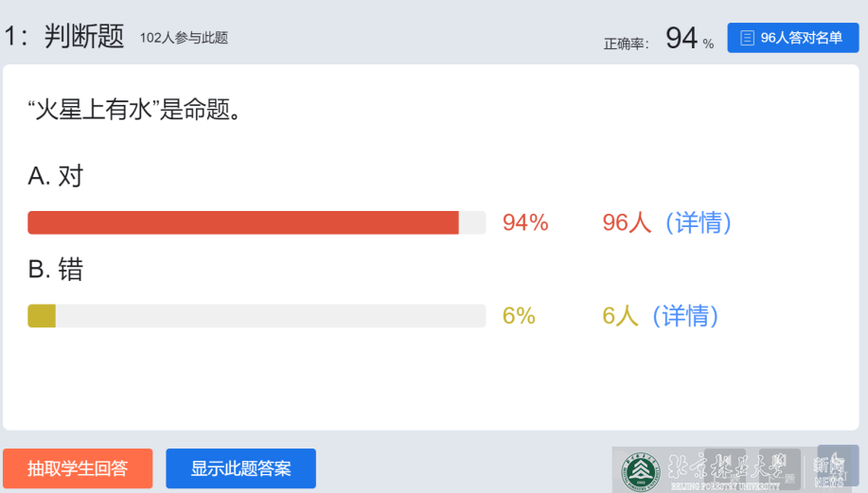The height and width of the screenshot is (493, 868).
Task: Open 详情 for the 96人 answer
Action: [x=700, y=223]
